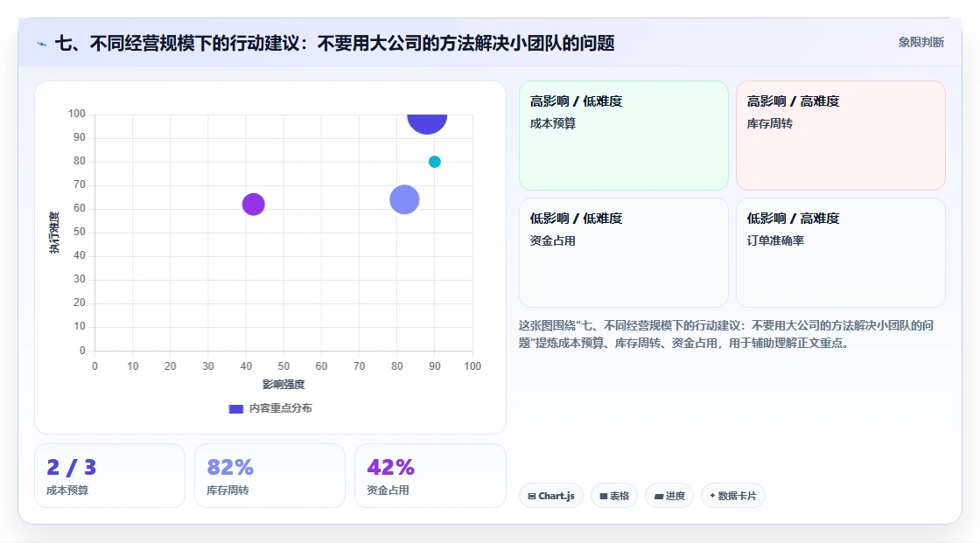Click the 表格 tag chip

(x=614, y=496)
